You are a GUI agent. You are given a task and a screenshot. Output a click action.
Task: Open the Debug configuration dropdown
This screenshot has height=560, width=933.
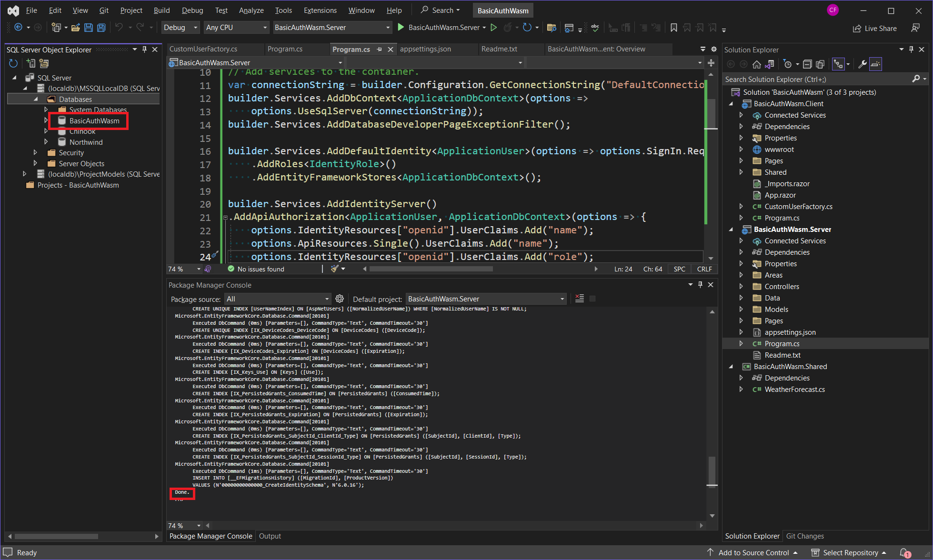[181, 28]
